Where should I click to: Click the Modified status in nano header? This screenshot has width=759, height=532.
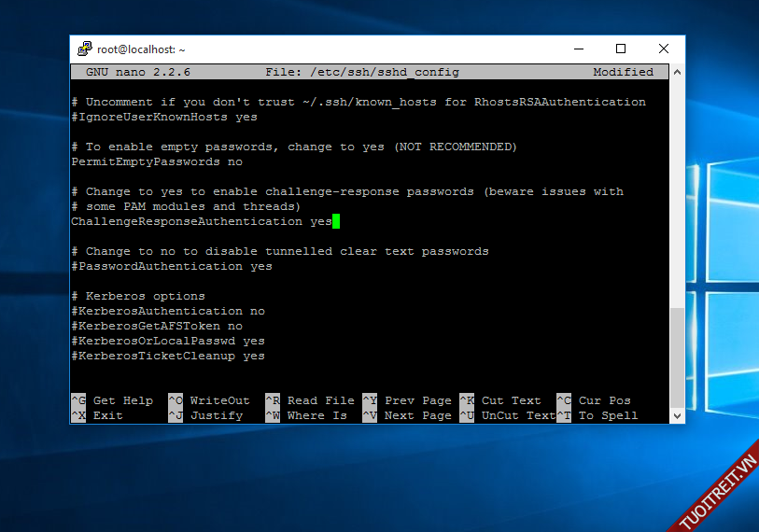[623, 72]
